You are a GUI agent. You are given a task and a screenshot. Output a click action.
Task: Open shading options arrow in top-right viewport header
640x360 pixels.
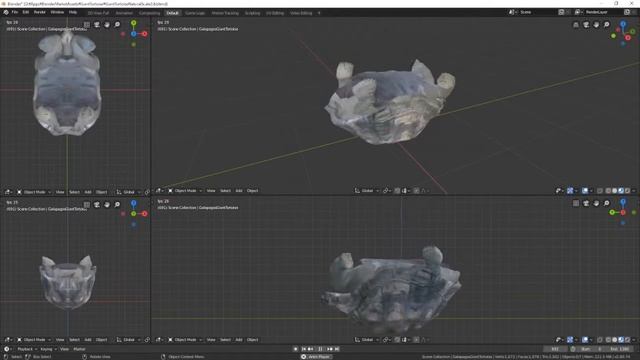[634, 191]
